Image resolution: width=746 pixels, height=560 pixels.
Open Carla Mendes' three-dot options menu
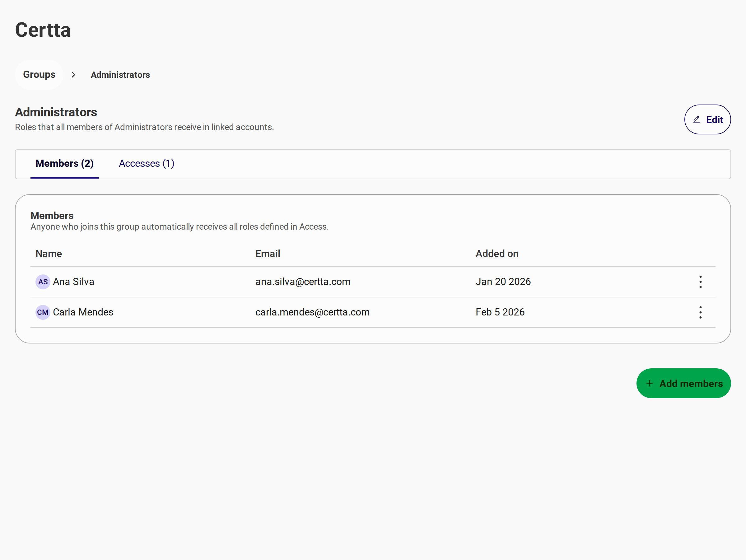tap(700, 312)
